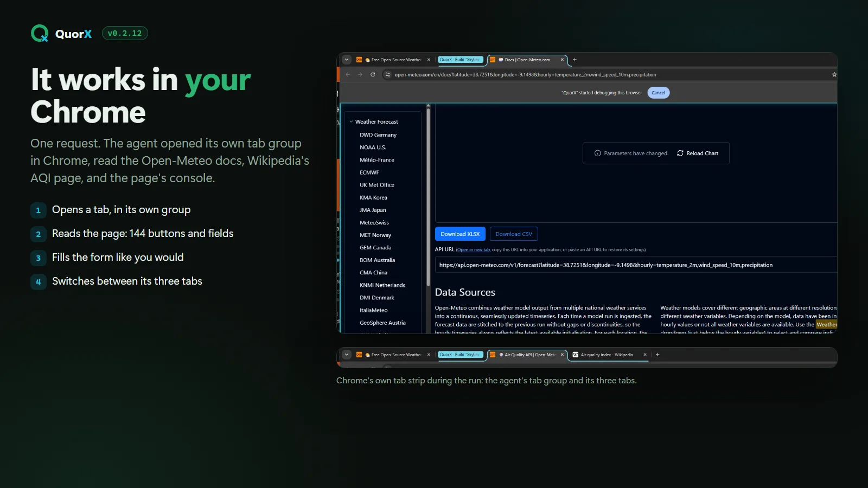Open new tab with plus in lower tab strip
Screen dimensions: 868x488
(658, 355)
